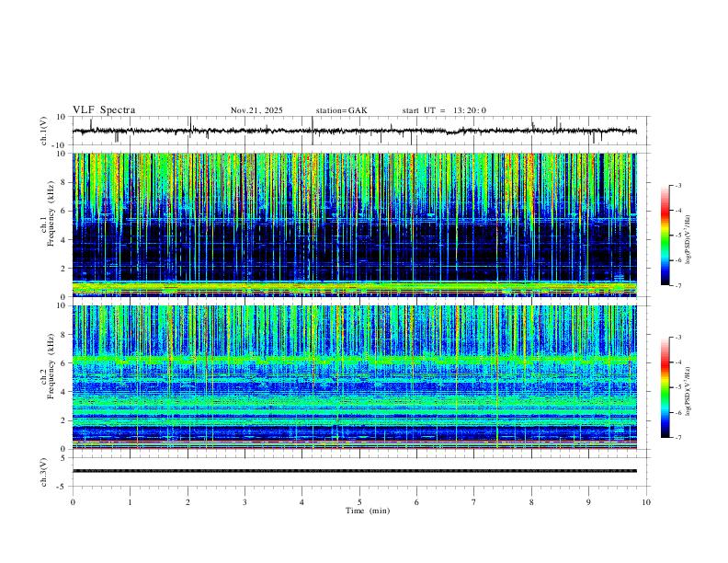Click inside the ch.1 spectrogram panel
The height and width of the screenshot is (563, 728).
[355, 224]
